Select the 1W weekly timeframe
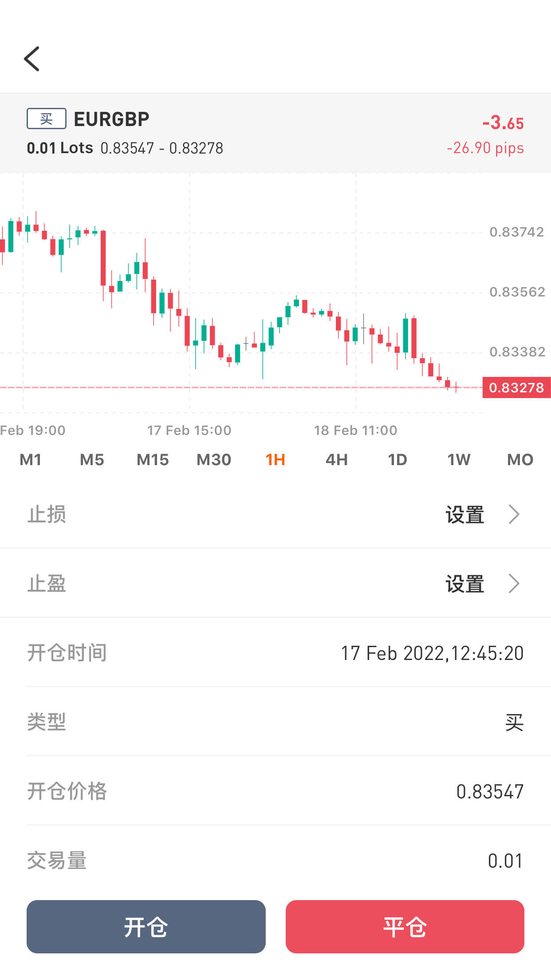551x980 pixels. click(459, 459)
